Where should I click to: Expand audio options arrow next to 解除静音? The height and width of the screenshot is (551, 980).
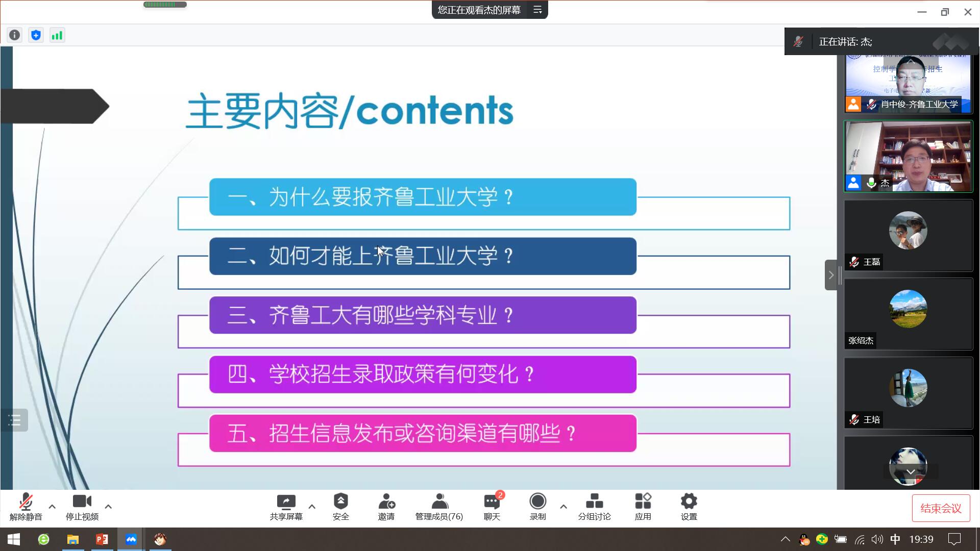pos(52,507)
